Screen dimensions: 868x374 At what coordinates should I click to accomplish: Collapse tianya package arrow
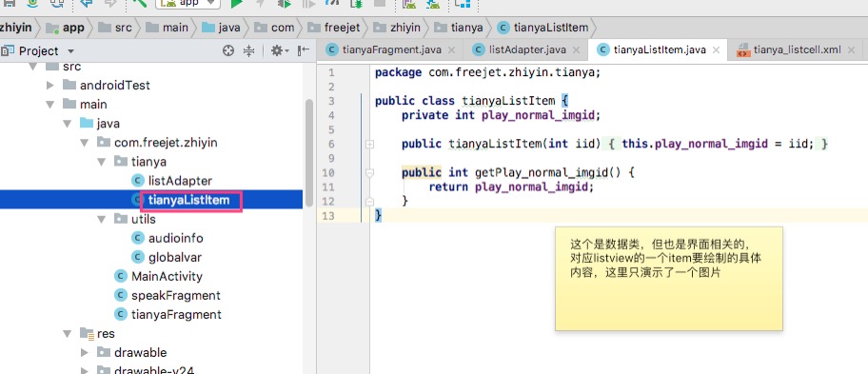click(101, 162)
